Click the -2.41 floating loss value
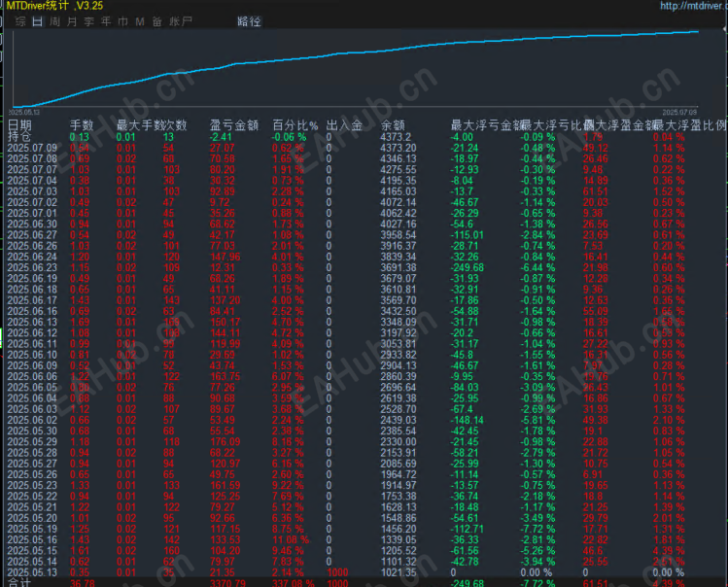 click(x=221, y=137)
